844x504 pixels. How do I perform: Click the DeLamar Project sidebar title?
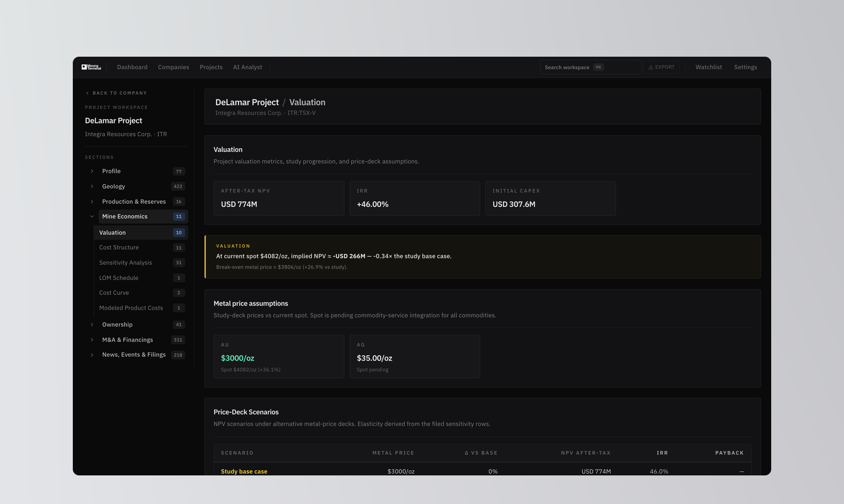tap(113, 121)
